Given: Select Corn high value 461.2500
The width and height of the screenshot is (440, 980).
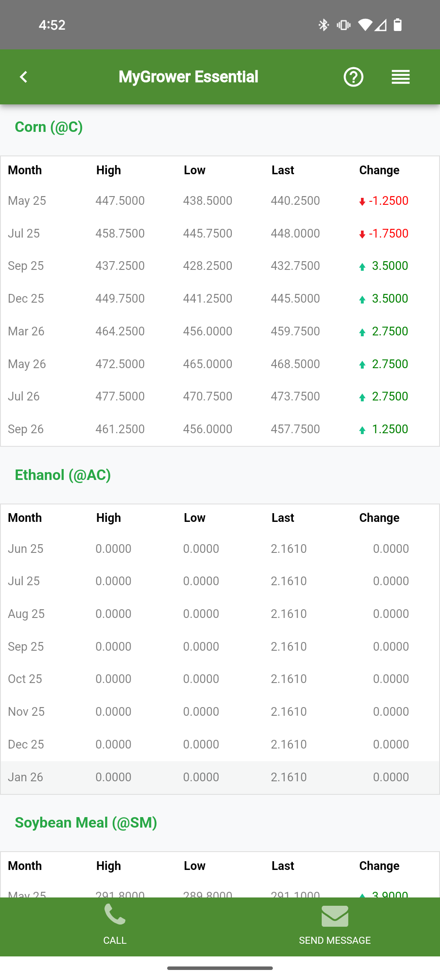Looking at the screenshot, I should 120,429.
